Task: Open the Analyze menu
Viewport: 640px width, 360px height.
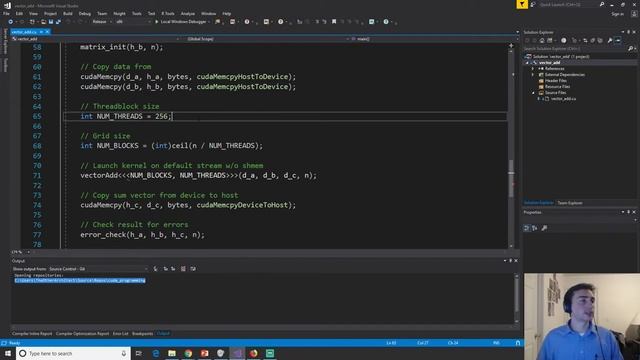Action: click(188, 13)
